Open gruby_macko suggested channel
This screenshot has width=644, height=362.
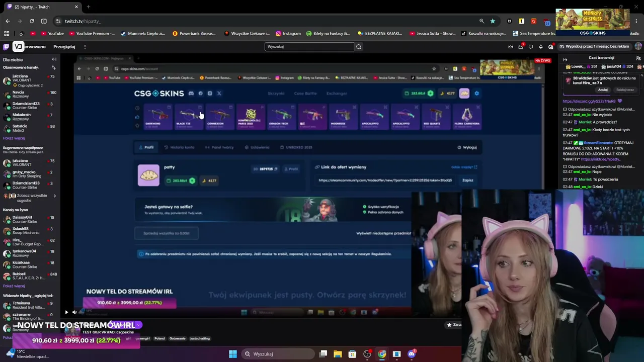point(29,174)
